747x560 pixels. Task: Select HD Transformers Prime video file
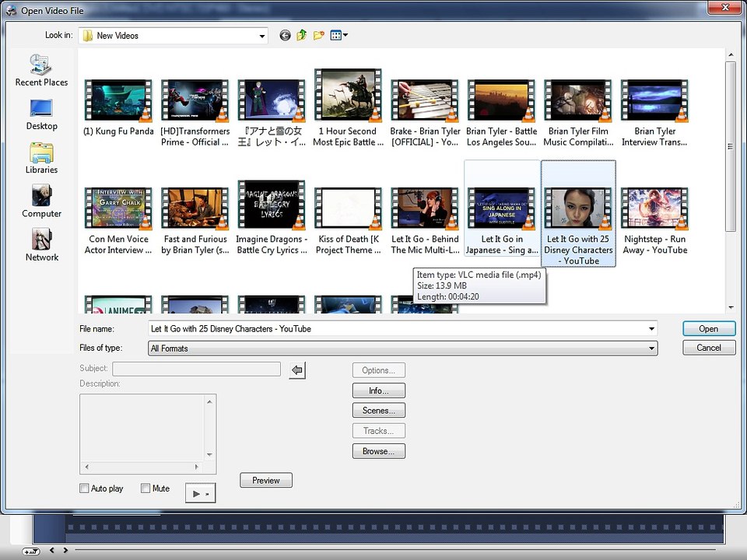pos(195,114)
